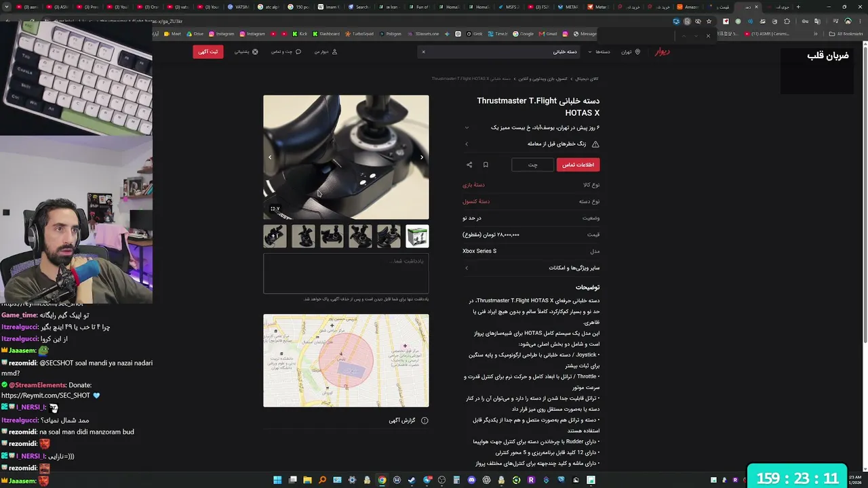Open the TurboSquid bookmark
Screen dimensions: 868x488
pyautogui.click(x=359, y=34)
